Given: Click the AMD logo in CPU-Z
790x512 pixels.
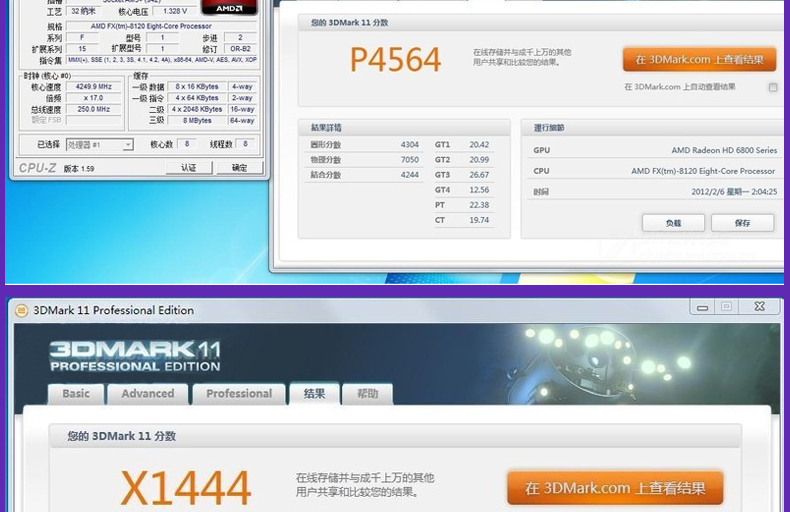Looking at the screenshot, I should click(x=229, y=7).
